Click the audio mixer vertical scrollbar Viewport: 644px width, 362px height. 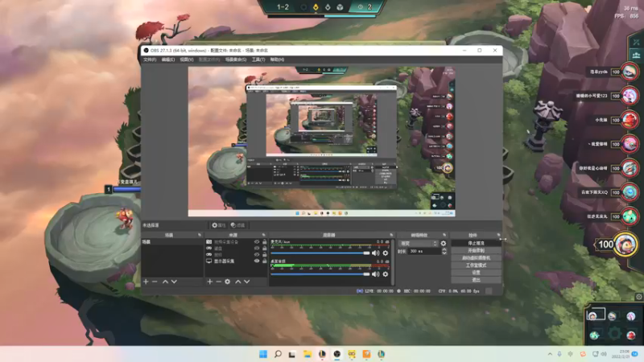393,262
